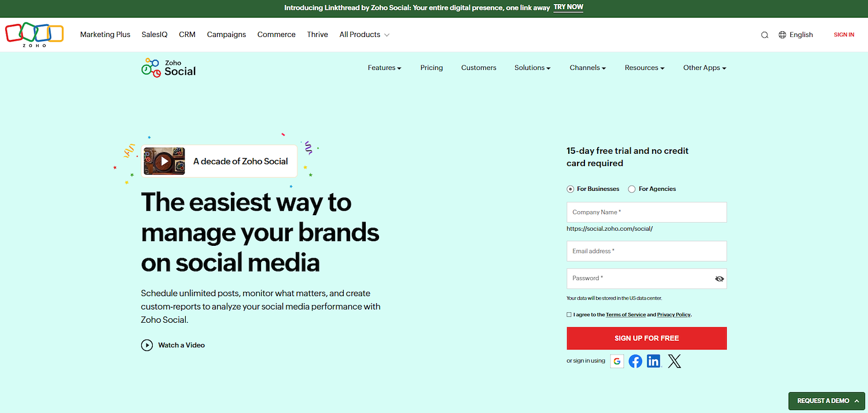
Task: Select the For Businesses radio button
Action: point(570,189)
